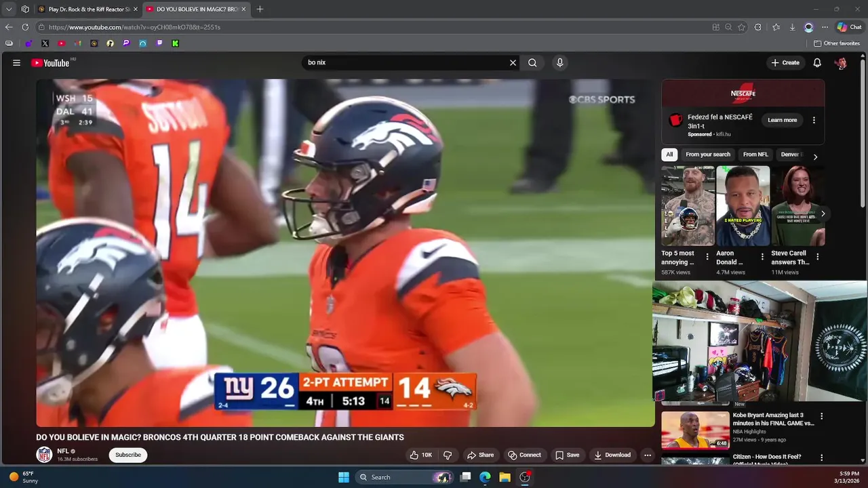Open Copilot Chat in Edge
The image size is (868, 488).
(x=849, y=27)
